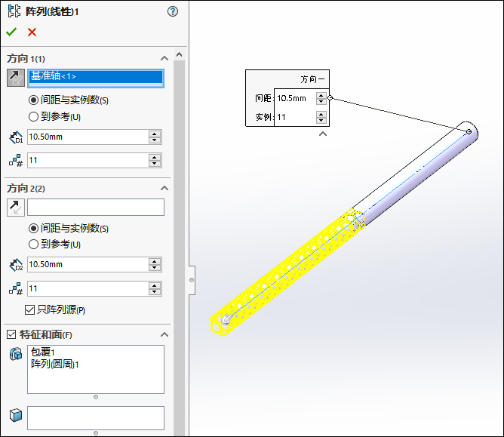Reverse direction 2 arrow button
504x437 pixels.
click(x=16, y=208)
